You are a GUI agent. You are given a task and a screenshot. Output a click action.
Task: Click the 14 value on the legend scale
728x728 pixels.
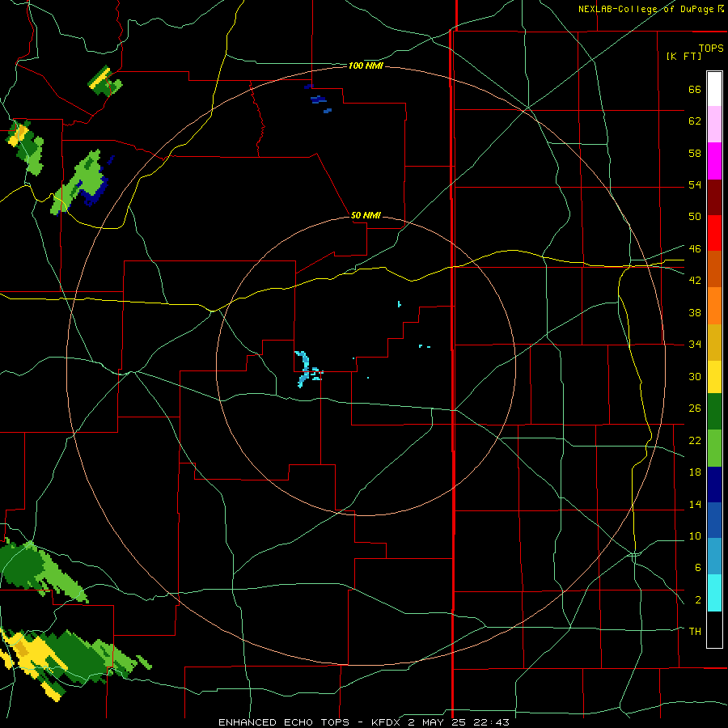coord(695,504)
